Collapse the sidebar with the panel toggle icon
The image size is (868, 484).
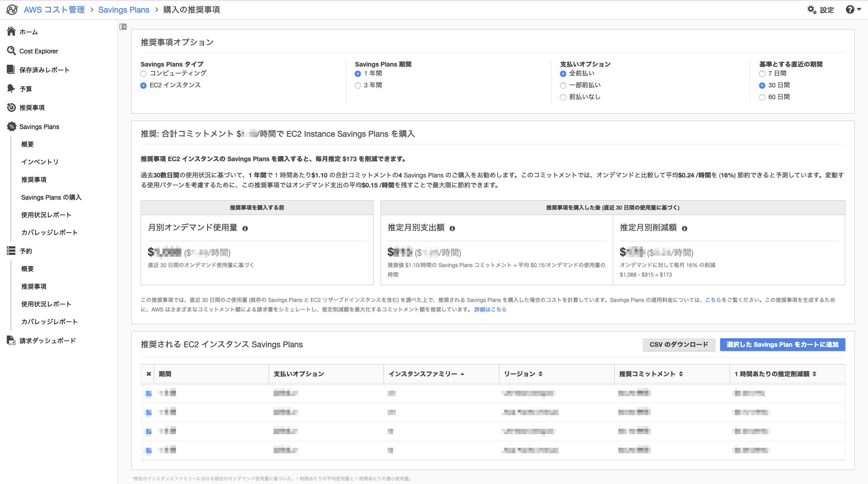click(x=123, y=27)
